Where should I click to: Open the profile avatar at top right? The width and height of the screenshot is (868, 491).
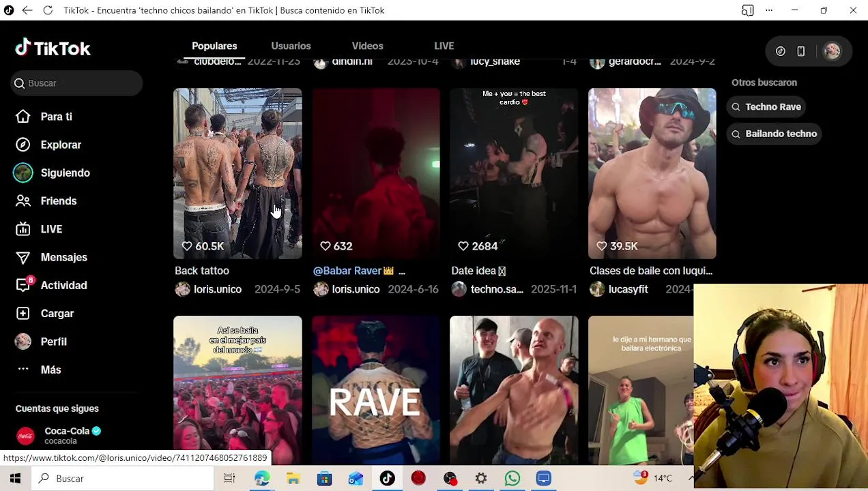[x=832, y=51]
